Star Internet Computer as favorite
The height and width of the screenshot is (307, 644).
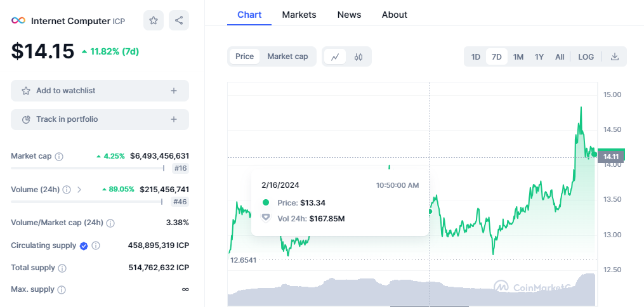click(x=154, y=20)
